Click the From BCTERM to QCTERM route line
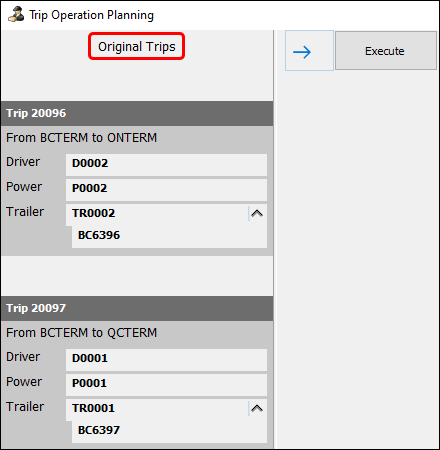 81,333
